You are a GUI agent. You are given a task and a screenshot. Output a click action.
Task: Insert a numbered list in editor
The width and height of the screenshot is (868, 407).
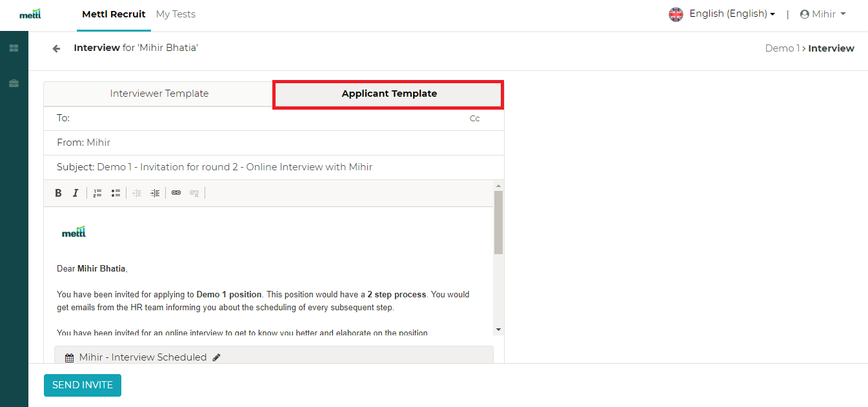click(97, 193)
